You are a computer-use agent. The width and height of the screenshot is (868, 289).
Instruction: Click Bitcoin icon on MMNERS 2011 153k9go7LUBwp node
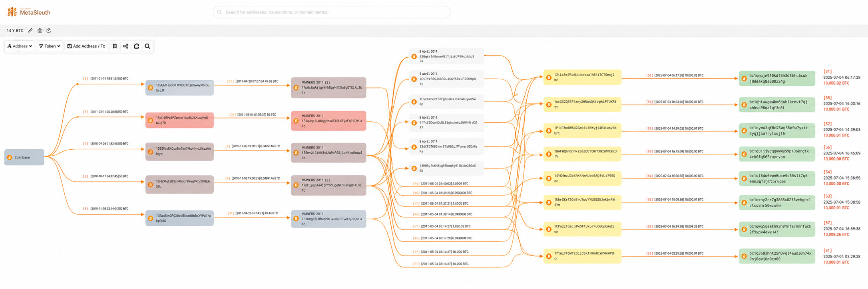tap(296, 219)
